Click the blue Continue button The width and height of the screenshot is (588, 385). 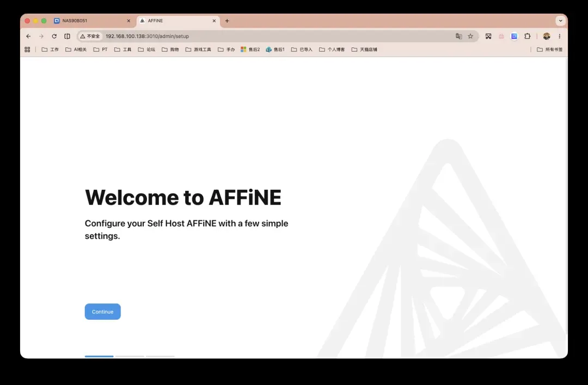pyautogui.click(x=102, y=312)
